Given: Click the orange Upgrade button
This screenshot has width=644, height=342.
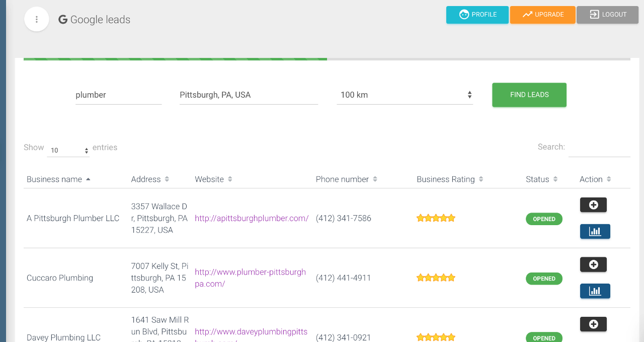Looking at the screenshot, I should pyautogui.click(x=542, y=15).
